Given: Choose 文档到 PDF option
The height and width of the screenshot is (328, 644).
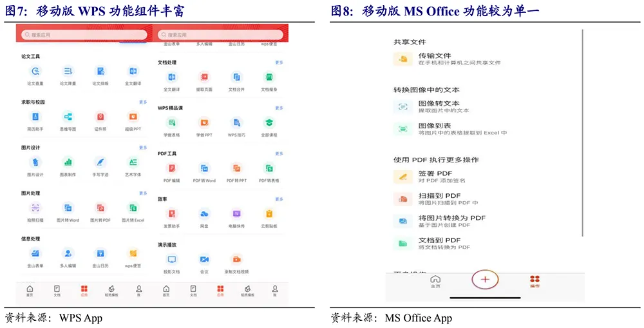Looking at the screenshot, I should [x=432, y=244].
